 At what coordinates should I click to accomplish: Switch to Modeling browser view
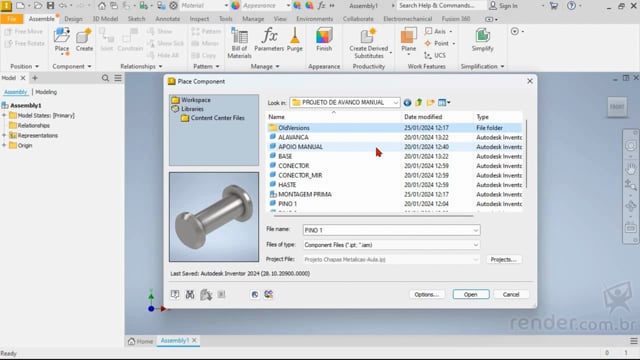[x=46, y=92]
